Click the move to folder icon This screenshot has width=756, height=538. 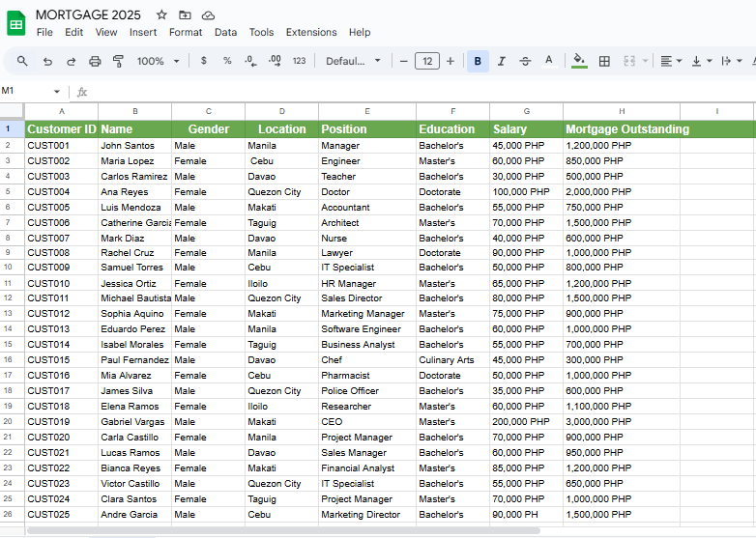point(185,14)
